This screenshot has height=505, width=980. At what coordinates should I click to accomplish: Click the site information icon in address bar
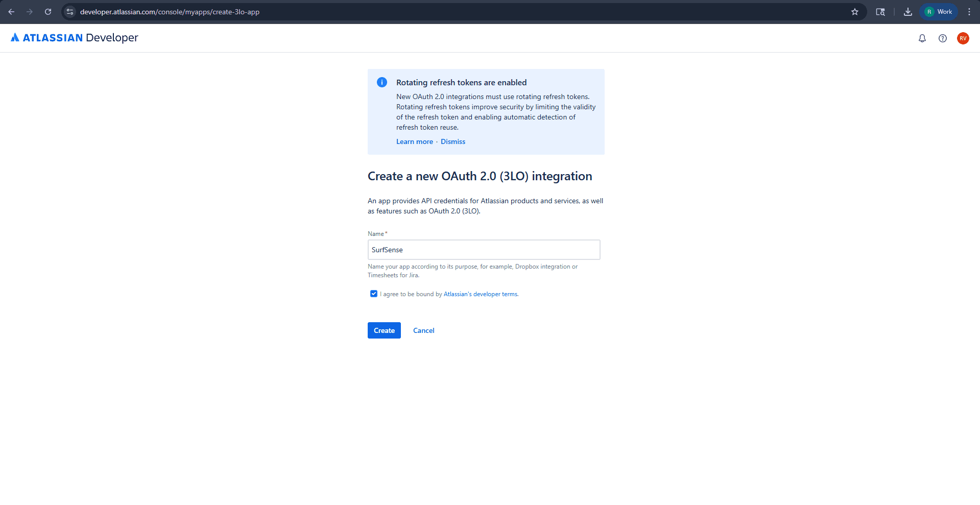pyautogui.click(x=69, y=11)
